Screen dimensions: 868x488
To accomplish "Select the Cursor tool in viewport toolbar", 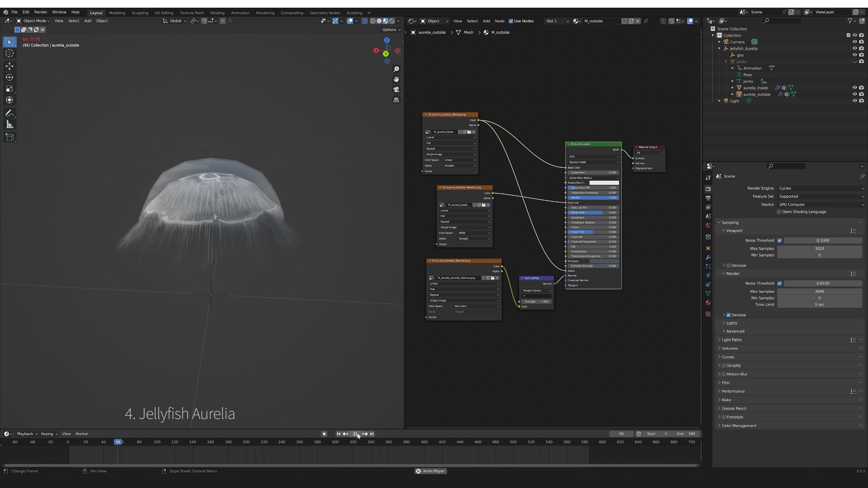I will (x=9, y=53).
